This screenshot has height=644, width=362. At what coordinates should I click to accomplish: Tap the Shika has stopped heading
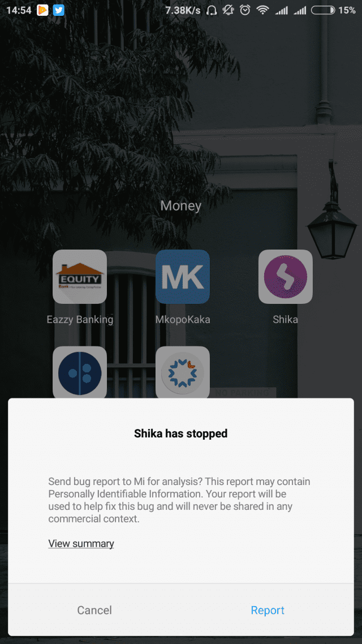pos(181,433)
